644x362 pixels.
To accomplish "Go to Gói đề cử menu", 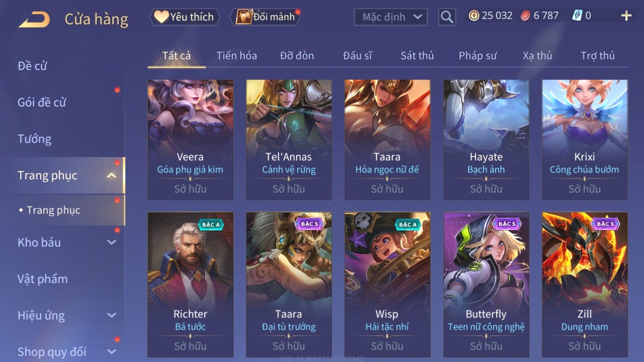I will coord(42,102).
